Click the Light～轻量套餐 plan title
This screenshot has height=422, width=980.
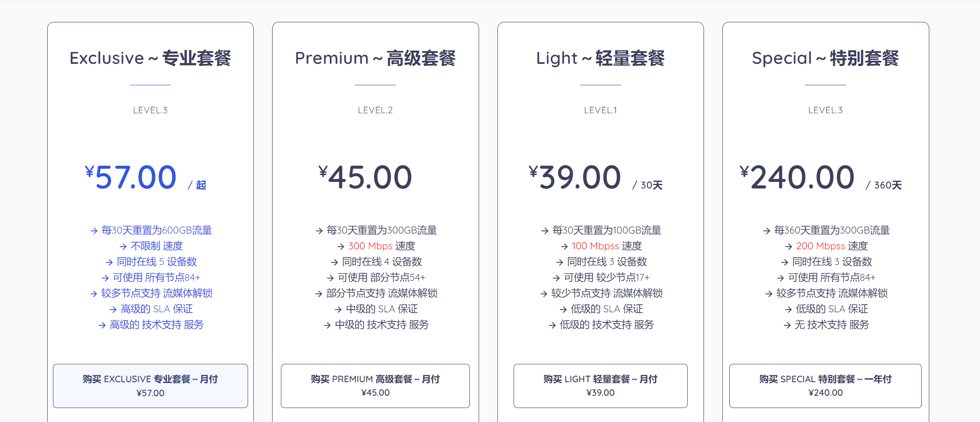(x=600, y=57)
